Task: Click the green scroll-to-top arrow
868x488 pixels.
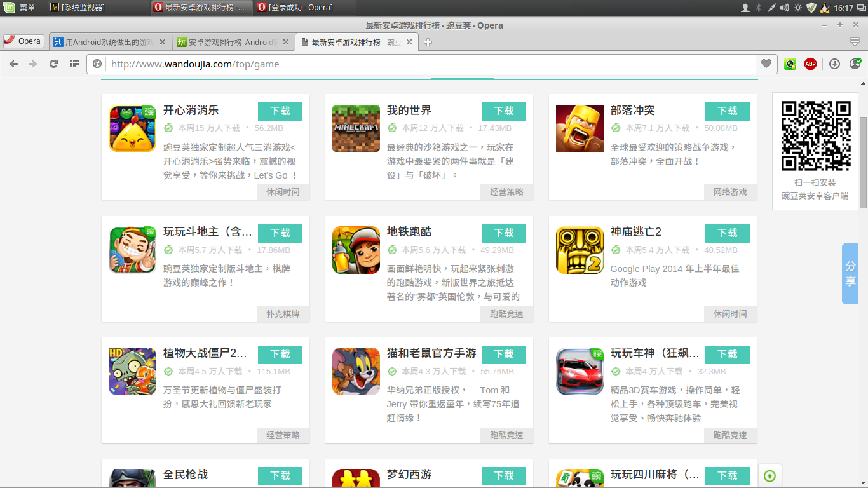Action: [x=769, y=475]
